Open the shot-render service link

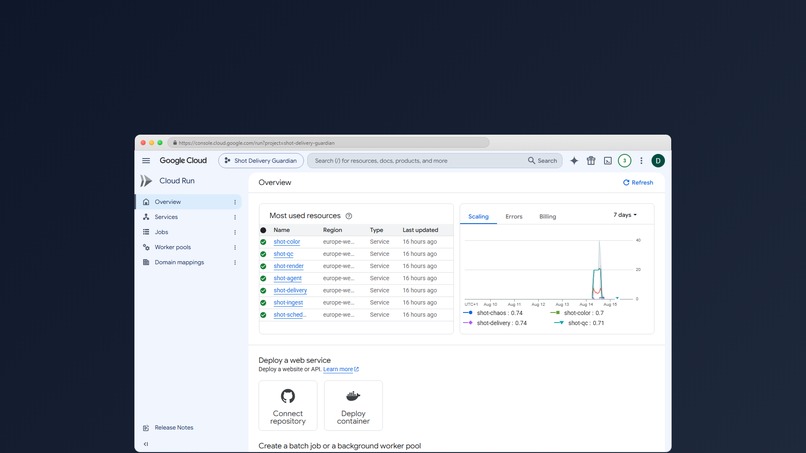[288, 266]
